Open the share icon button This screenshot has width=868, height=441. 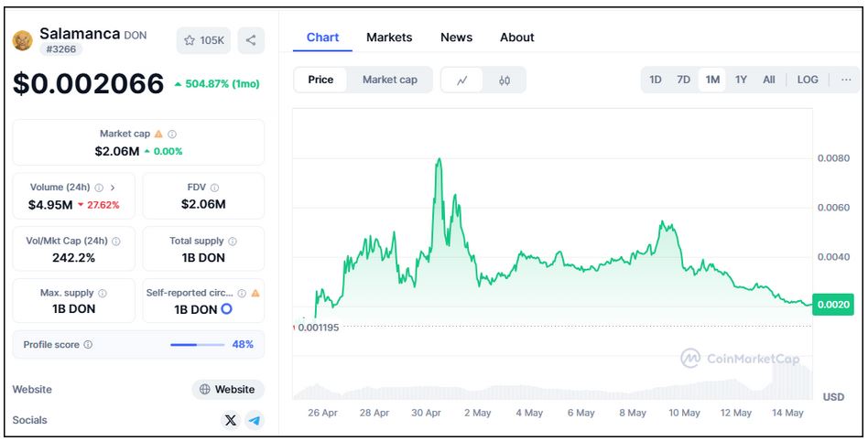tap(251, 40)
